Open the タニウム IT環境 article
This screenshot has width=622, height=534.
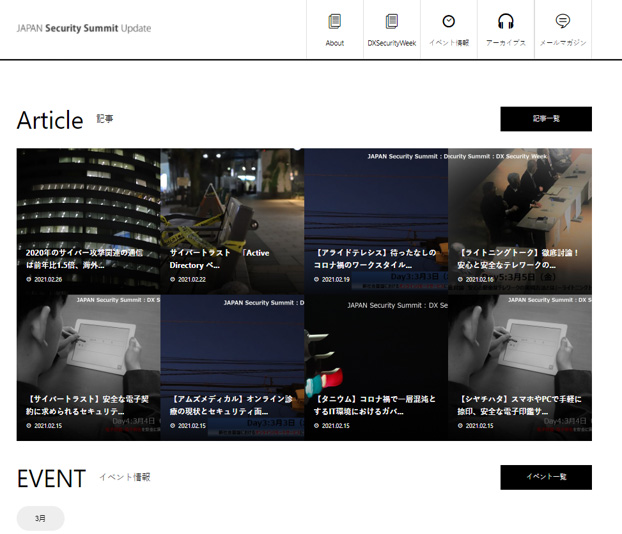[376, 367]
